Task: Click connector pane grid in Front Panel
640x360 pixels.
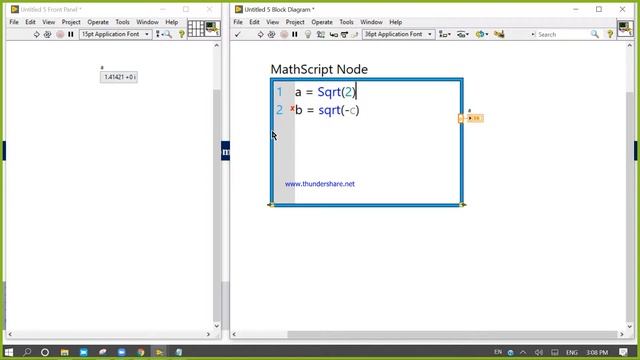Action: coord(196,29)
